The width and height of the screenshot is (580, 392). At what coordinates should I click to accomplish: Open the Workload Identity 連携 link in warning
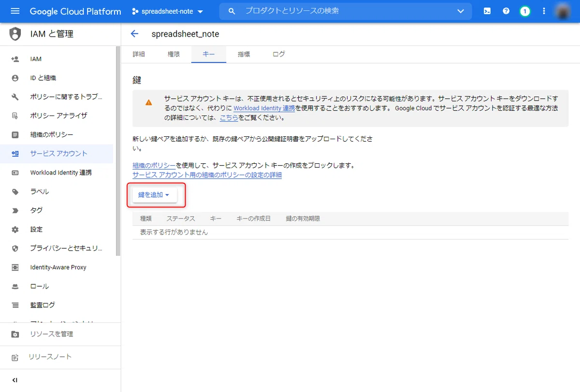(x=264, y=108)
